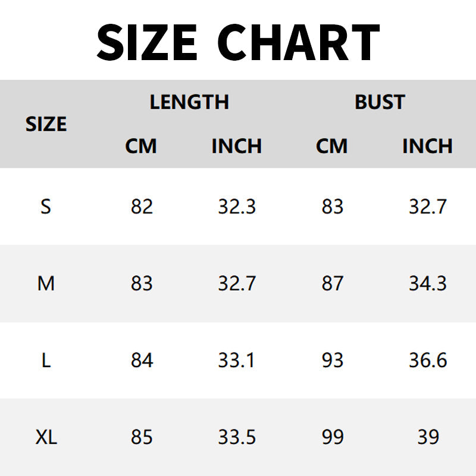Select the BUST header label
The image size is (476, 476).
coord(380,102)
